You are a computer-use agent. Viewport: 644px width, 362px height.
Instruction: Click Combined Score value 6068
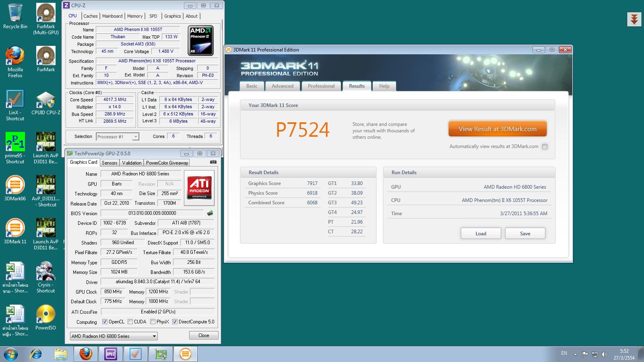click(x=312, y=203)
